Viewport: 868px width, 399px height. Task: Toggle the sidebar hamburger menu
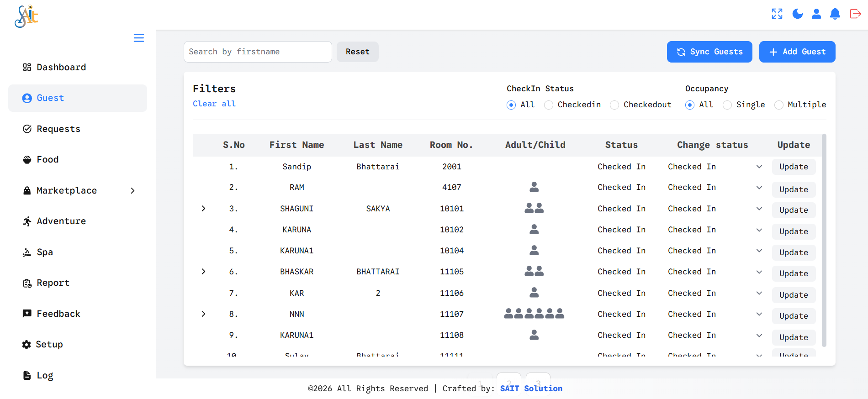(139, 38)
